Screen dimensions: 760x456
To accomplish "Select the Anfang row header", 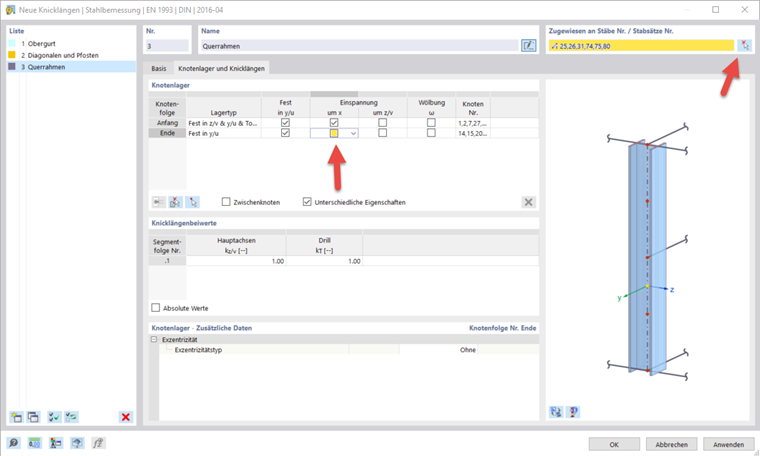I will 167,123.
